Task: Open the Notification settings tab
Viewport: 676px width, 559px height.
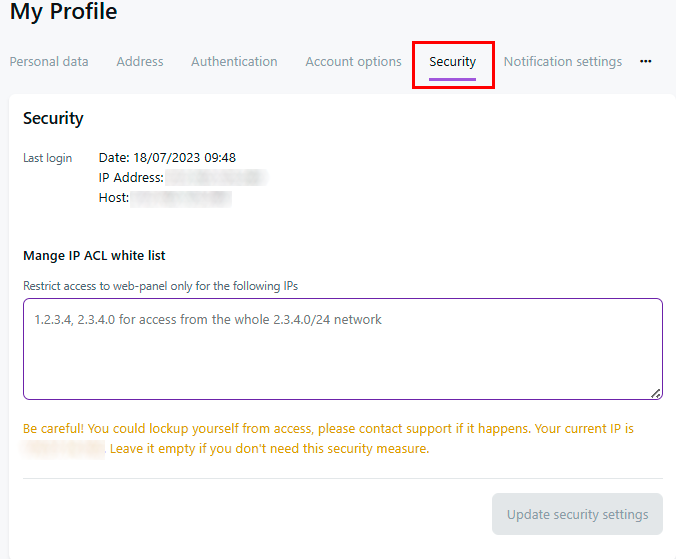Action: pyautogui.click(x=562, y=62)
